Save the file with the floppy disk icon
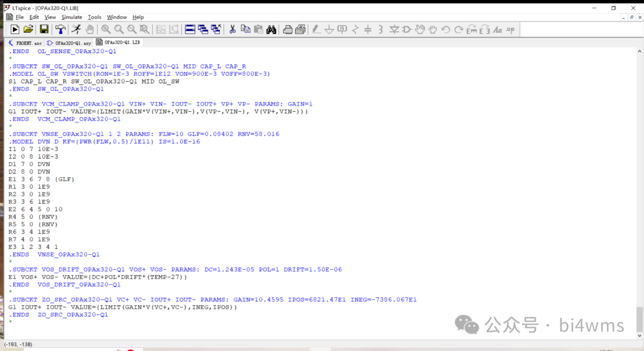This screenshot has height=351, width=644. pyautogui.click(x=44, y=29)
